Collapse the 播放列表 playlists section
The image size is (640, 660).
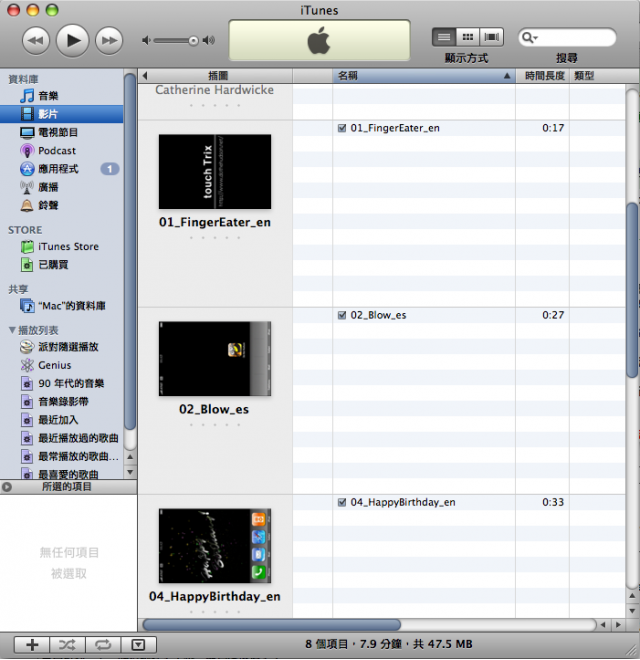[x=12, y=330]
